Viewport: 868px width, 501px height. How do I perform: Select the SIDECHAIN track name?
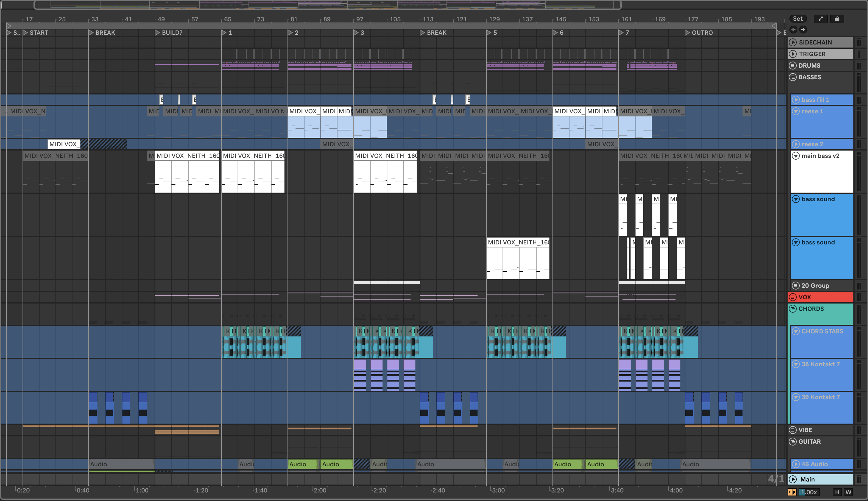click(815, 42)
